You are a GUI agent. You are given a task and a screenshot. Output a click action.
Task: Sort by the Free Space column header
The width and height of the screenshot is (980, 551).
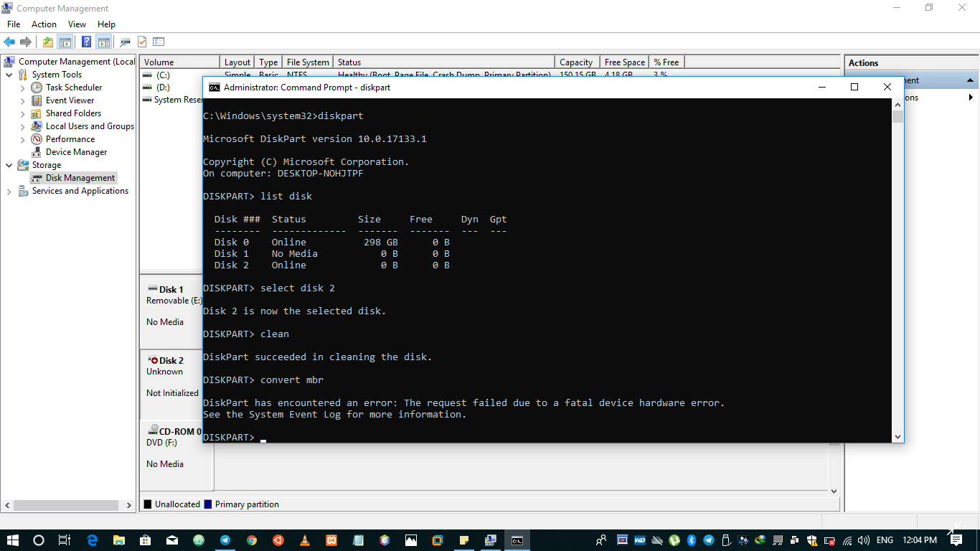coord(624,62)
